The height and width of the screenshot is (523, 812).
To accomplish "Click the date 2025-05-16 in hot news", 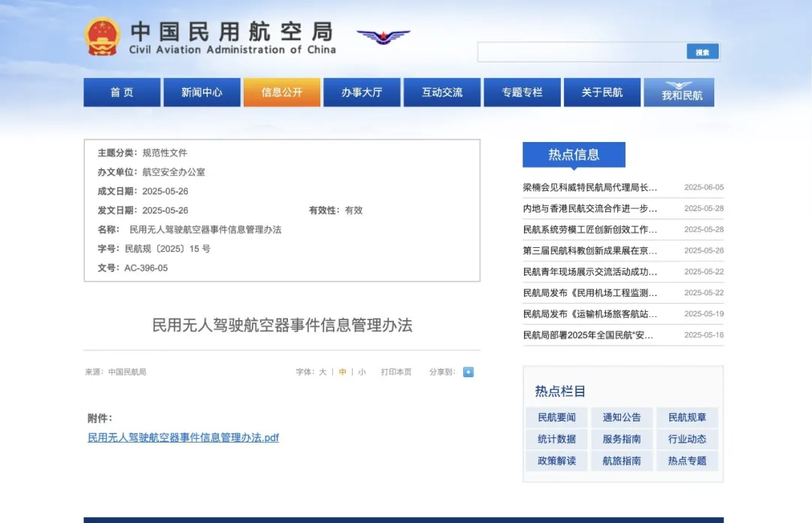I will tap(704, 335).
